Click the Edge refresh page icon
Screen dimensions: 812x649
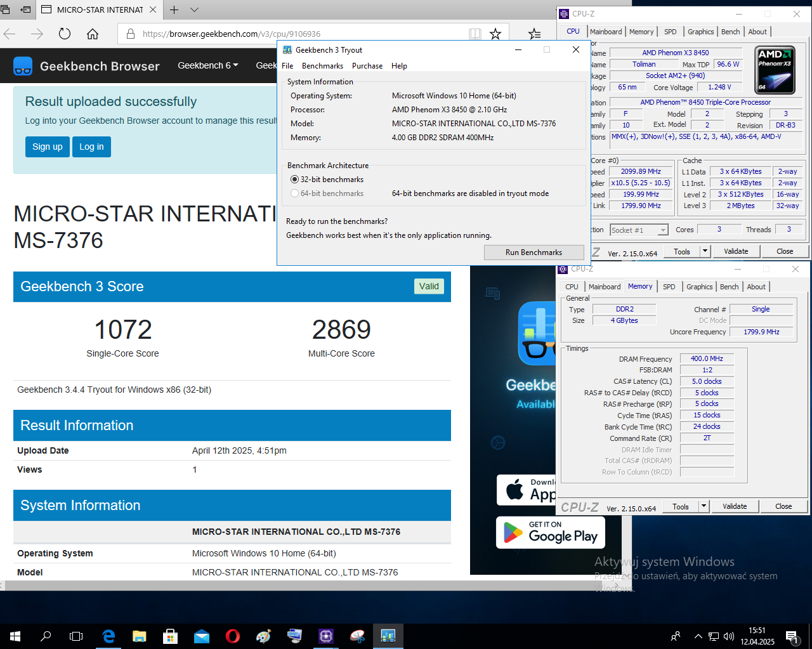coord(65,34)
